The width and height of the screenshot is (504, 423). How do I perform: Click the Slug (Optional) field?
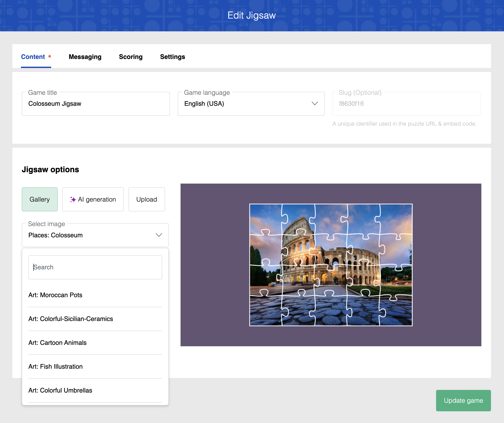pyautogui.click(x=406, y=104)
